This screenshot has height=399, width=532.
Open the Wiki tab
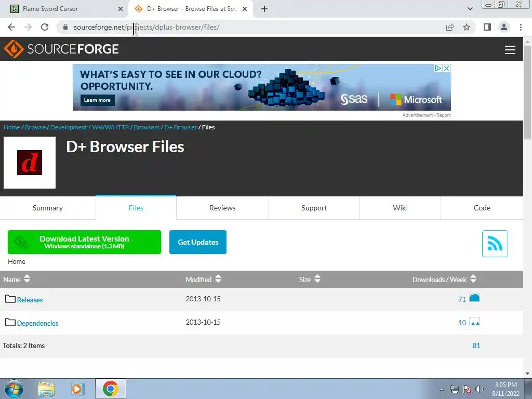point(401,208)
